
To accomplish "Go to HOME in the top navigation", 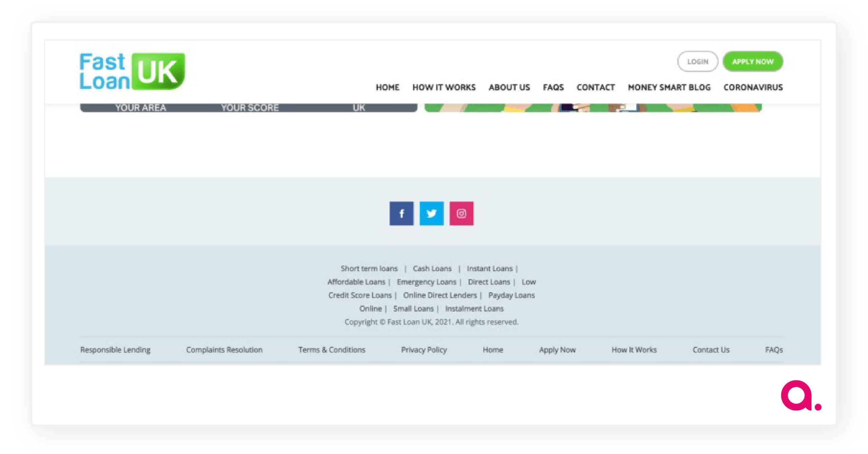I will (x=388, y=87).
